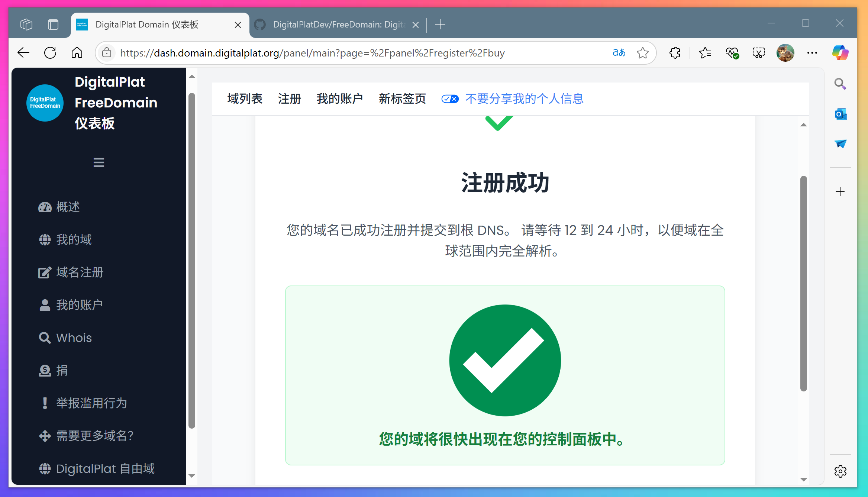Screen dimensions: 868x497
Task: Open the browser extensions icon
Action: [674, 53]
